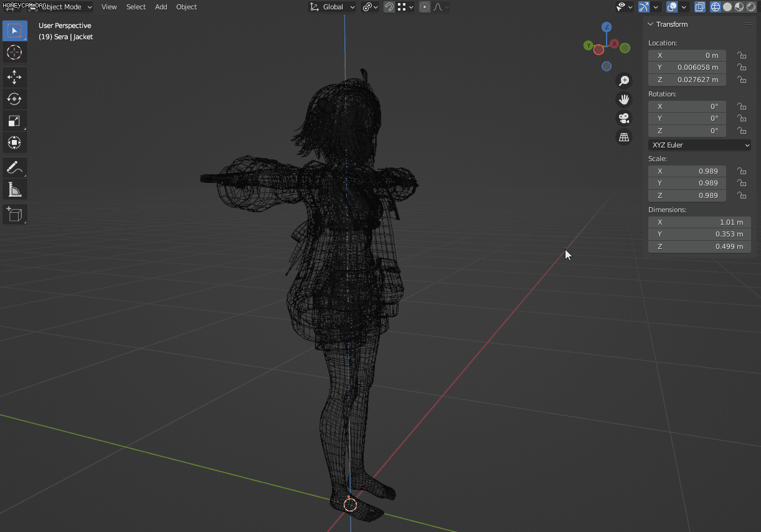
Task: Click Scale Y field 0.989
Action: coord(687,183)
